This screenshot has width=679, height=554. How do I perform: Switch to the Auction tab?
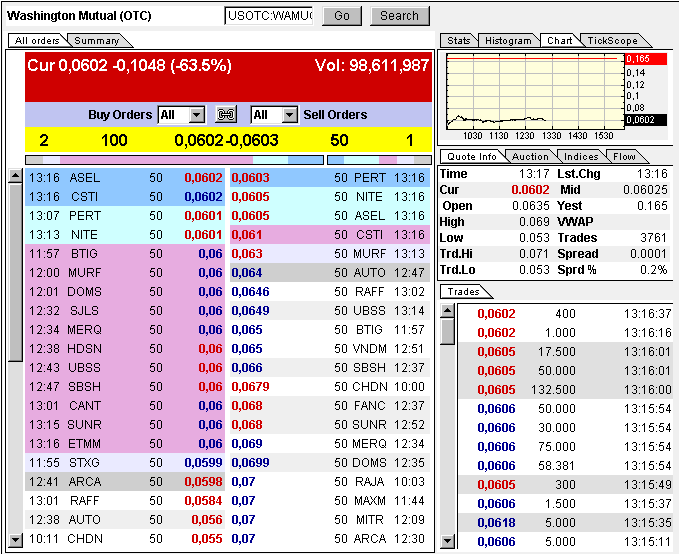click(530, 156)
